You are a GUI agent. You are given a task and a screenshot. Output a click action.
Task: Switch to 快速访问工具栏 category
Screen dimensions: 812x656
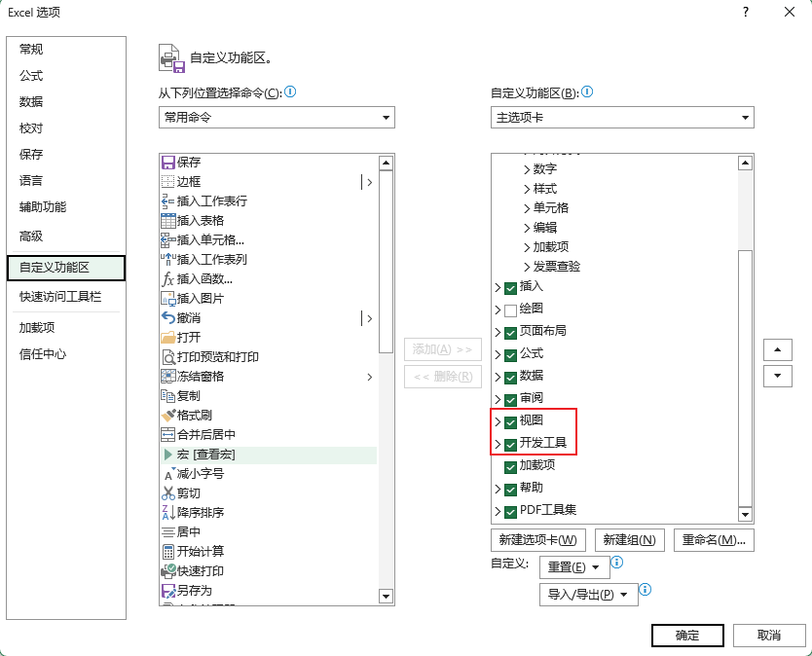point(60,297)
